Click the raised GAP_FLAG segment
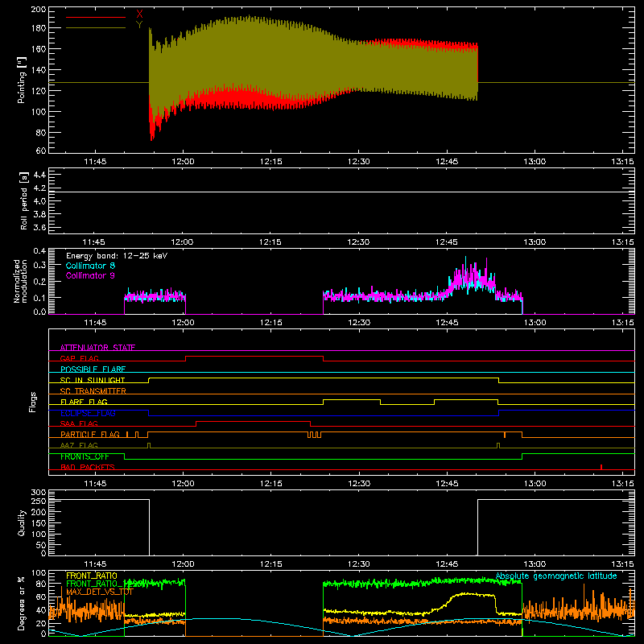This screenshot has height=644, width=644. click(254, 357)
